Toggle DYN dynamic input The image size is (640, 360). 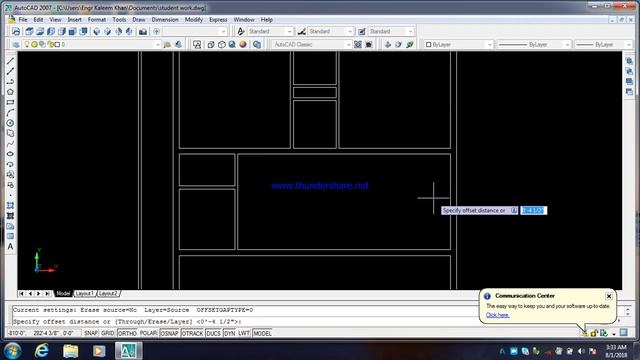[x=229, y=333]
